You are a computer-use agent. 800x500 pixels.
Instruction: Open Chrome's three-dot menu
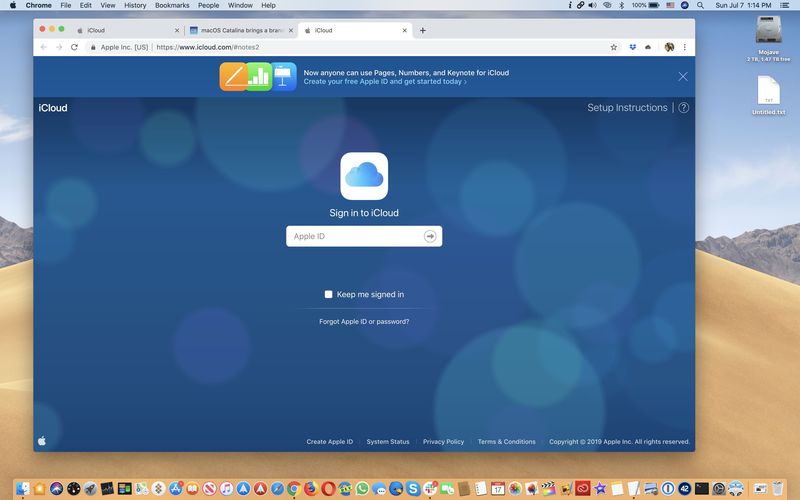pyautogui.click(x=685, y=47)
